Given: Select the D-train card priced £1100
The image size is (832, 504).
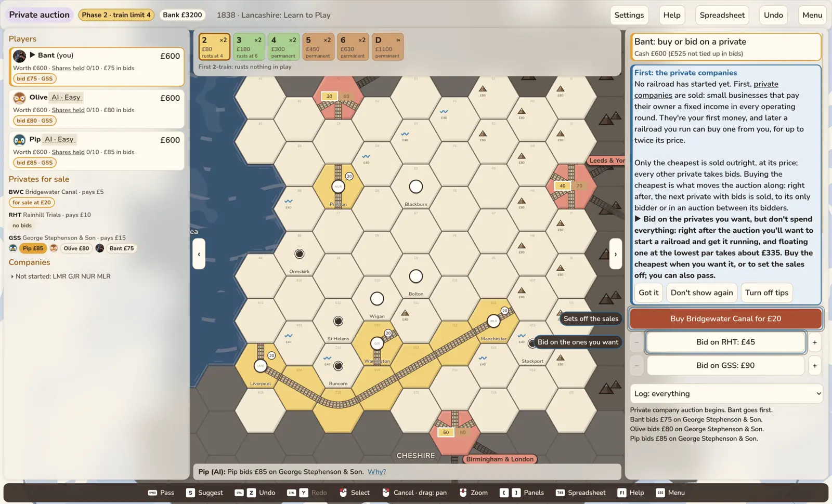Looking at the screenshot, I should coord(388,47).
